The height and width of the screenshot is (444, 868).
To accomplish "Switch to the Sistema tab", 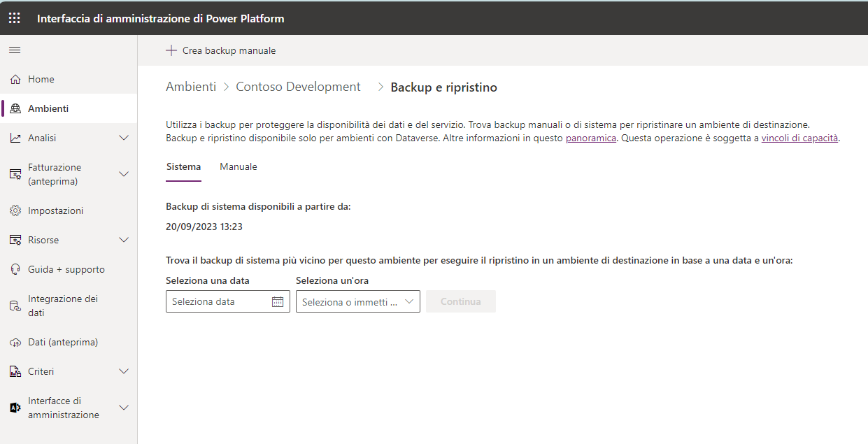I will point(183,167).
